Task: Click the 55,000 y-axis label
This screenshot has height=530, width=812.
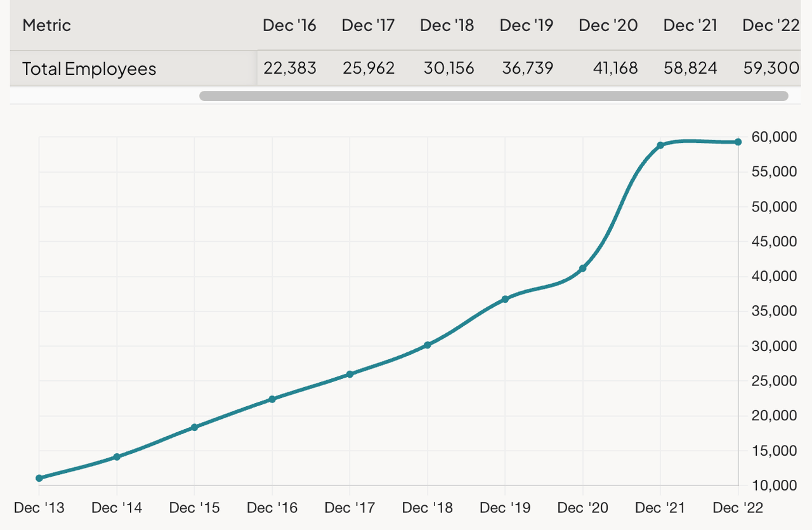Action: [x=774, y=171]
